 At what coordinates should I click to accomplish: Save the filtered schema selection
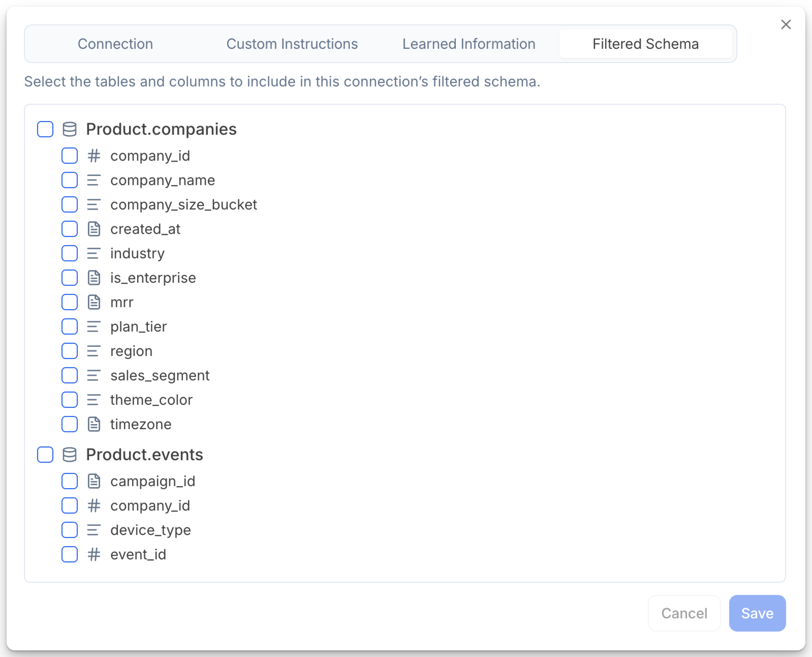[757, 614]
